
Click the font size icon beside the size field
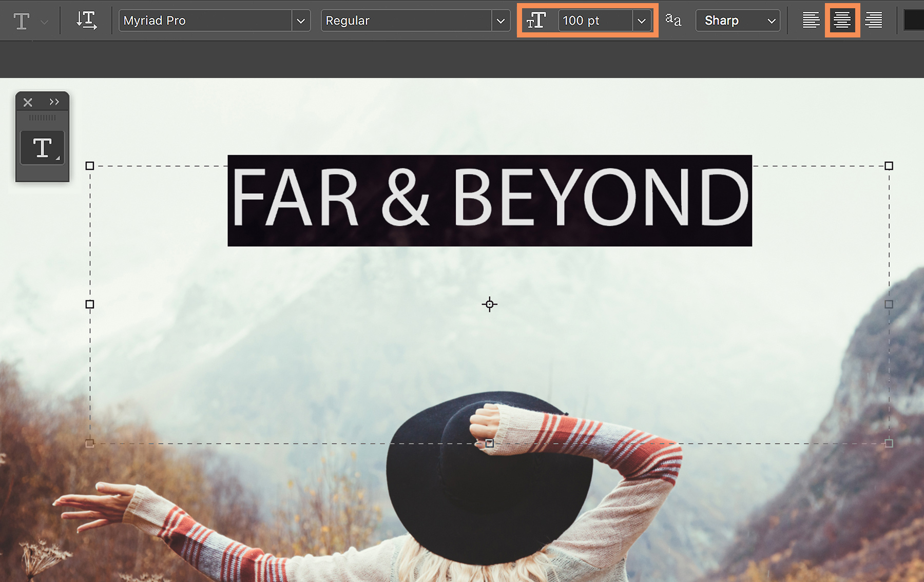(537, 21)
